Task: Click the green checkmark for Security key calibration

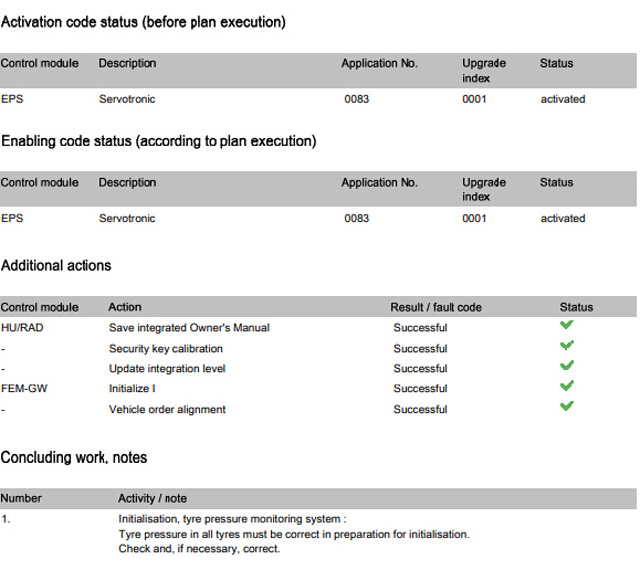Action: (x=567, y=346)
